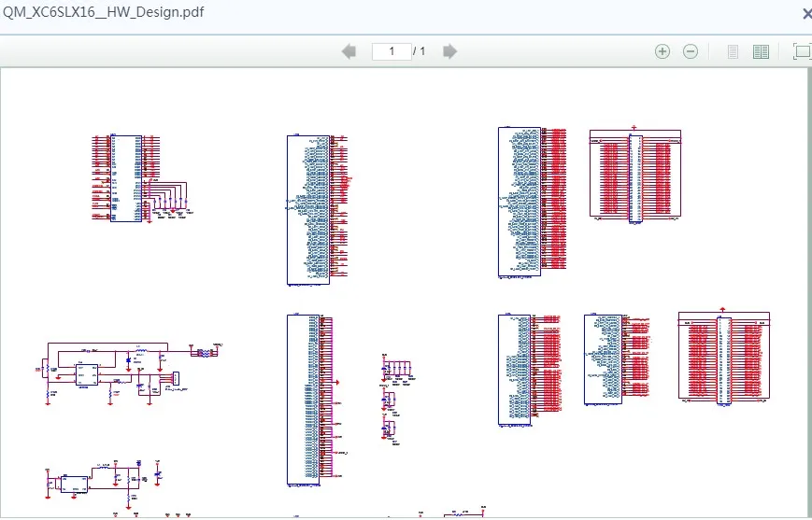
Task: Enter fullscreen mode
Action: (x=802, y=51)
